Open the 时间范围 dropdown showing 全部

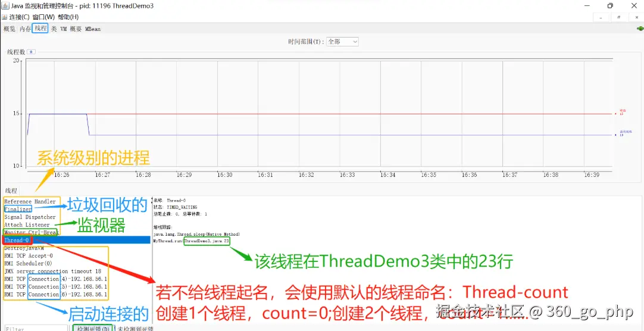pos(343,42)
